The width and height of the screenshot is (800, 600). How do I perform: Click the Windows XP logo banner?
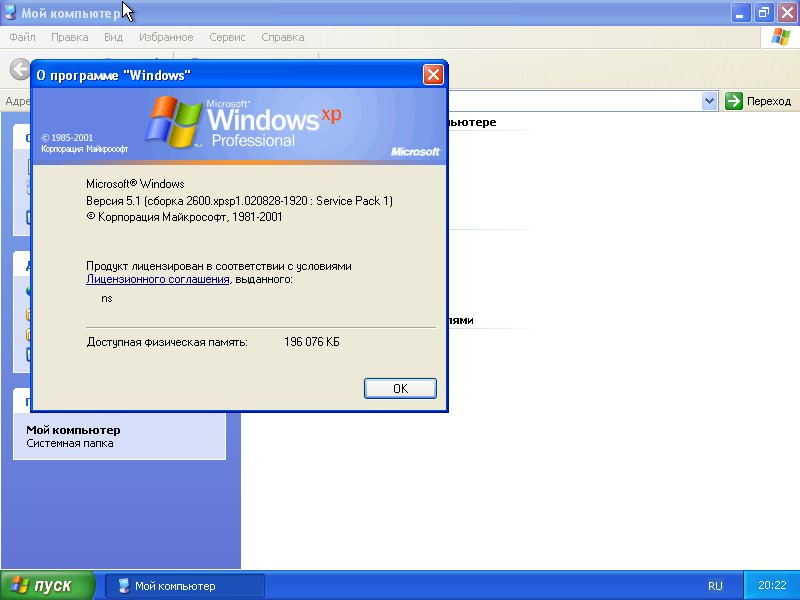(x=240, y=125)
